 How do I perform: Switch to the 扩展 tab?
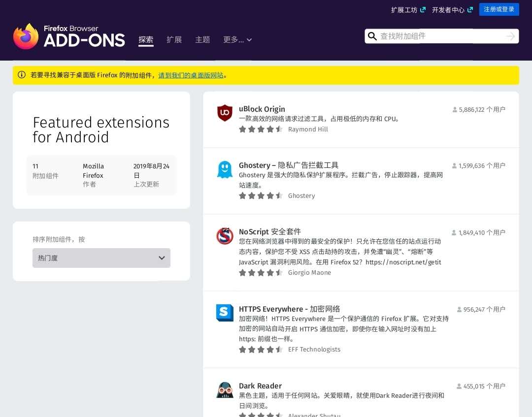(174, 40)
